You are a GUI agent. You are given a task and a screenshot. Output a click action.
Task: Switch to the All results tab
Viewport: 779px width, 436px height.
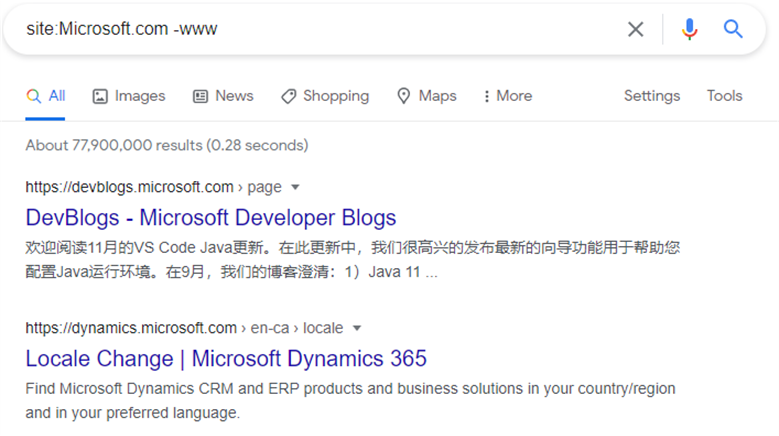[x=46, y=96]
